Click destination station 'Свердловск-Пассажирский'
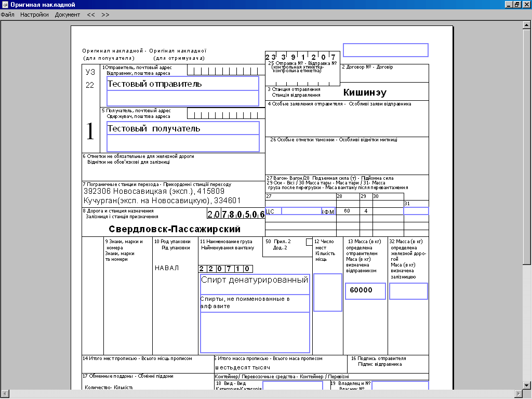Viewport: 532px width, 399px height. [175, 229]
